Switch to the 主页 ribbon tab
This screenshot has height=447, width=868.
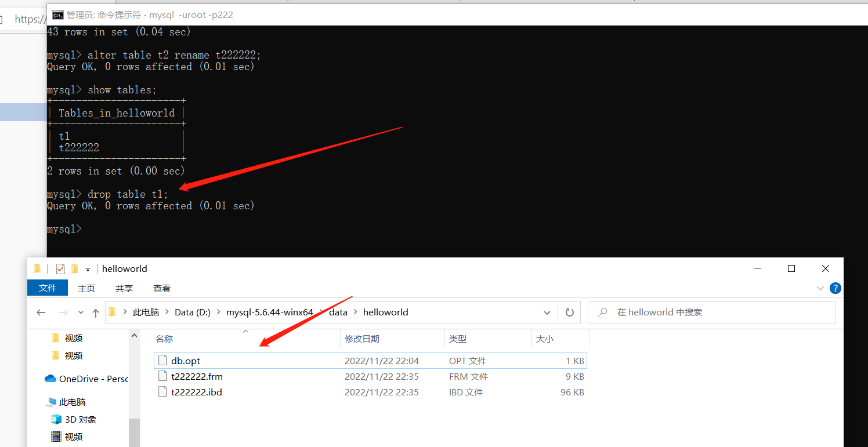point(86,288)
